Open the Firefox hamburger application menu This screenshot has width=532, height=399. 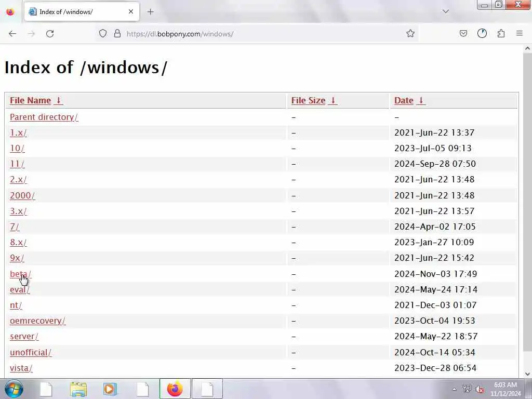pyautogui.click(x=520, y=34)
